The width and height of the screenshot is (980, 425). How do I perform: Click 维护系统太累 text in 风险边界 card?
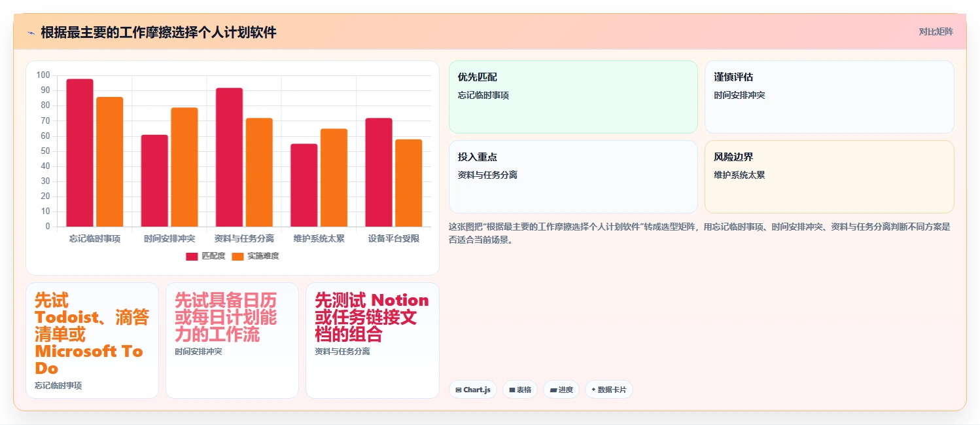coord(739,175)
